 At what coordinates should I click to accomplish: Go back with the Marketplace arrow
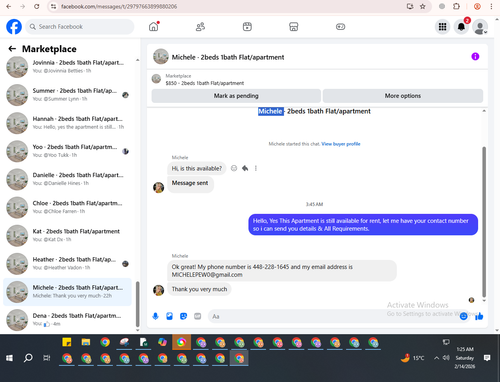point(12,49)
